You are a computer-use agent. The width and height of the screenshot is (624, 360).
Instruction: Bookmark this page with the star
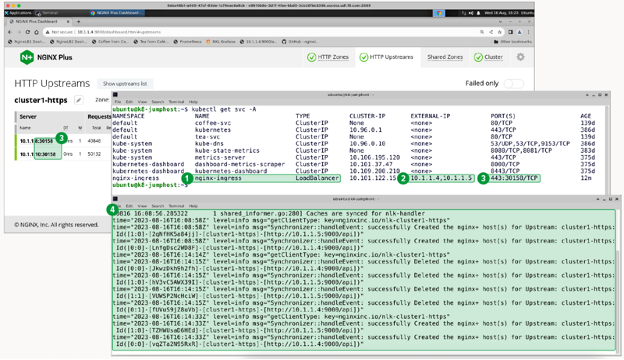tap(500, 32)
